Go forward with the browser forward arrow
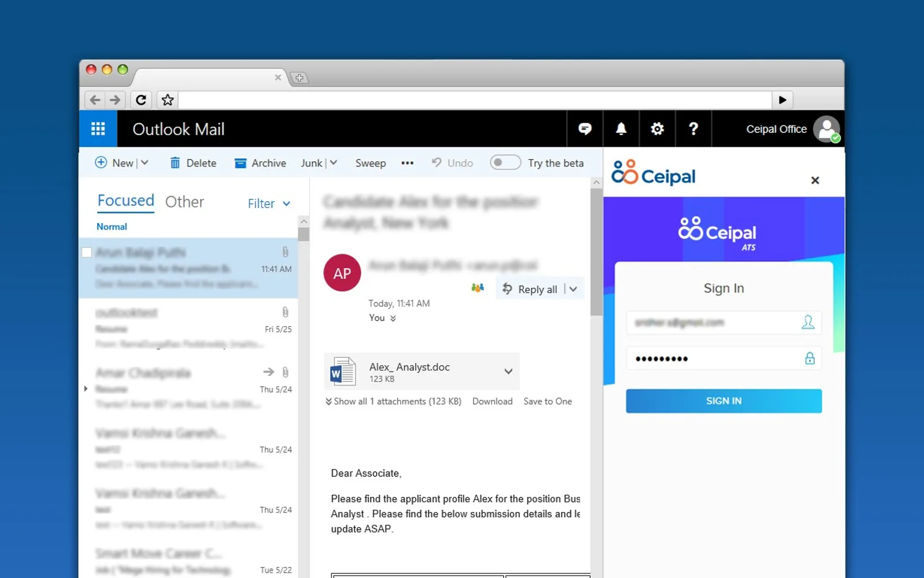The image size is (924, 578). click(115, 100)
